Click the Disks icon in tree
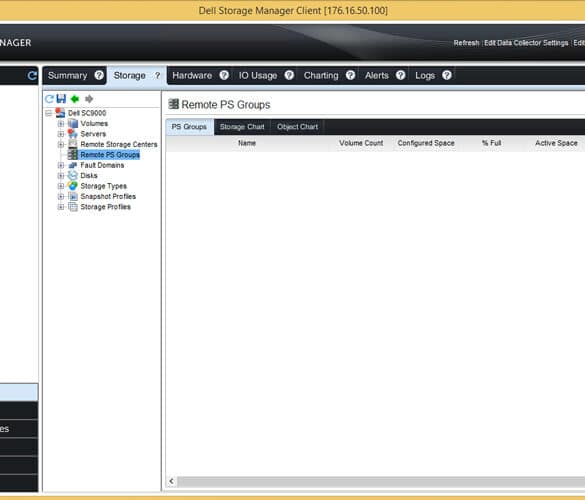 (73, 175)
